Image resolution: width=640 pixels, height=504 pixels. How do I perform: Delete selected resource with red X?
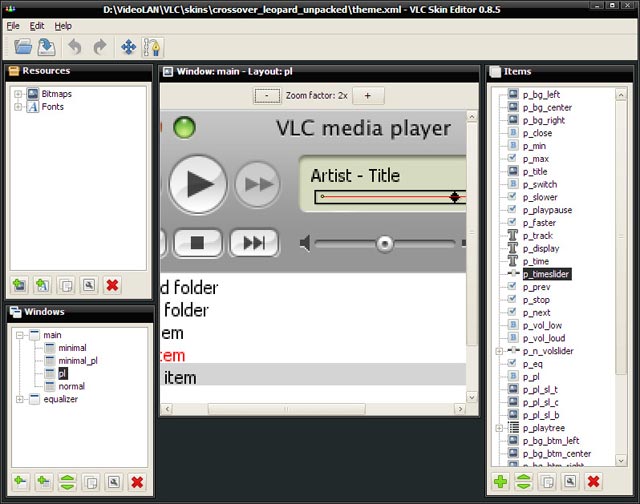click(112, 285)
